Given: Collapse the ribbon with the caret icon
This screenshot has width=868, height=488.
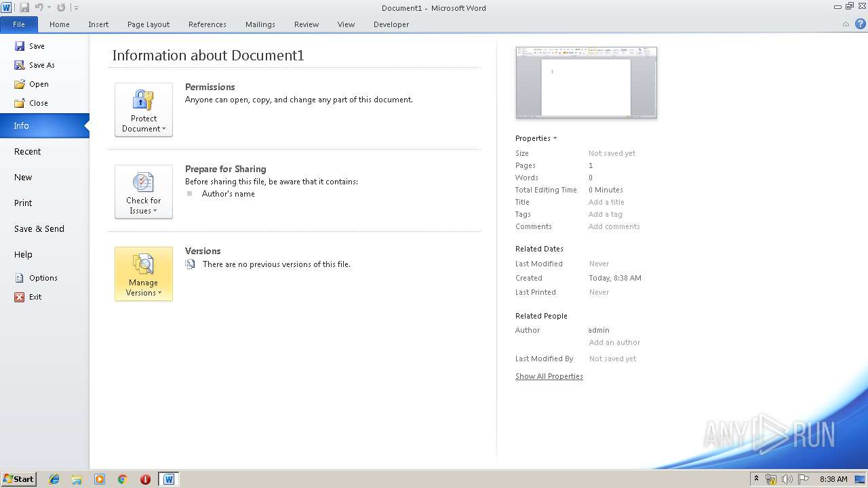Looking at the screenshot, I should pos(846,24).
